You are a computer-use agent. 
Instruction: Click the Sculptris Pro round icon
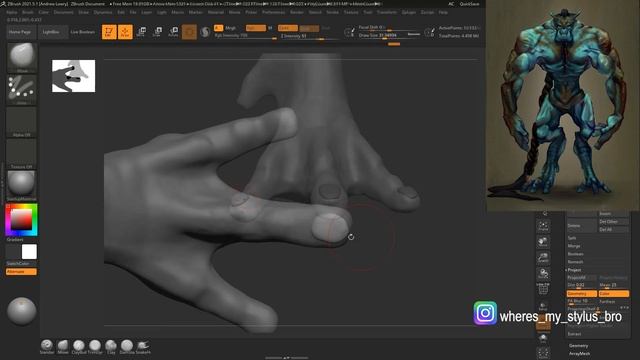(x=205, y=32)
